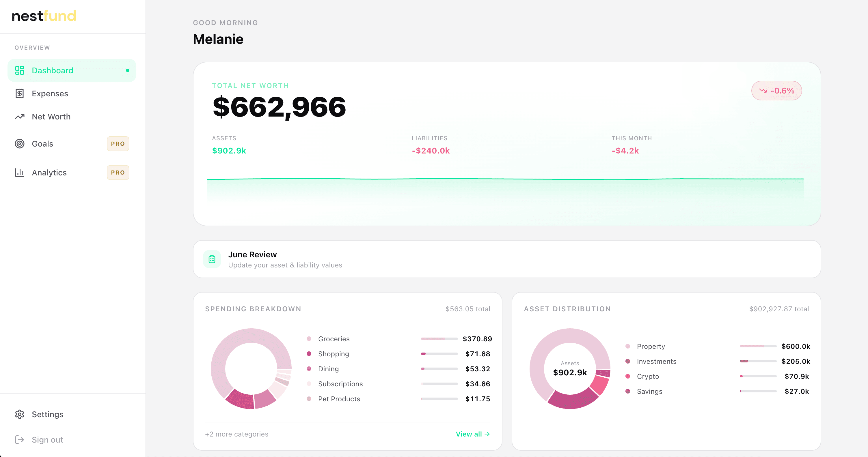Click the $563.05 total text

pos(468,309)
